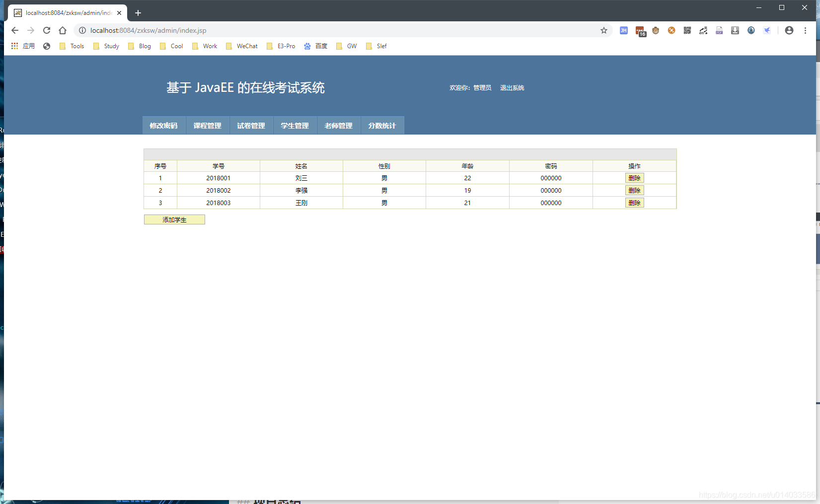820x504 pixels.
Task: Click the name cell 刘三
Action: pyautogui.click(x=301, y=178)
